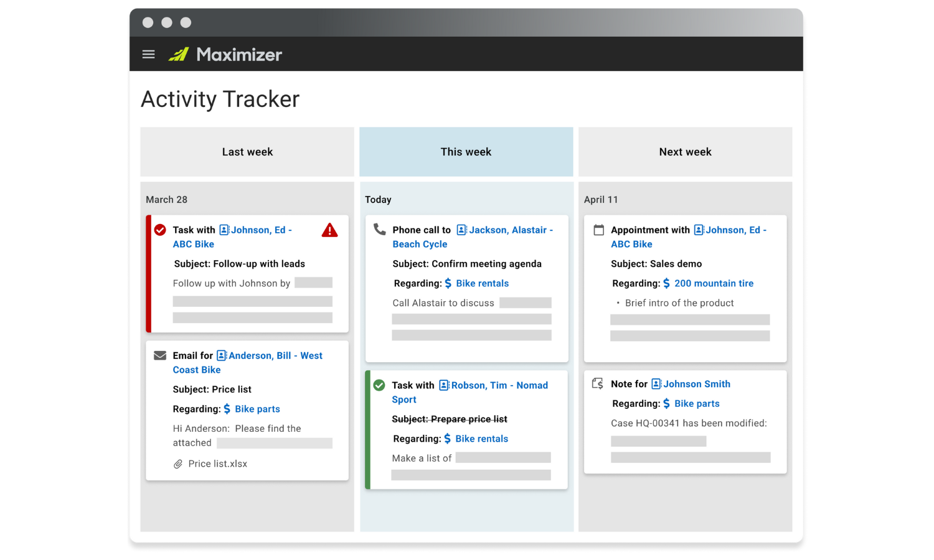Open the Price list.xlsx attachment
The image size is (934, 560).
(217, 464)
